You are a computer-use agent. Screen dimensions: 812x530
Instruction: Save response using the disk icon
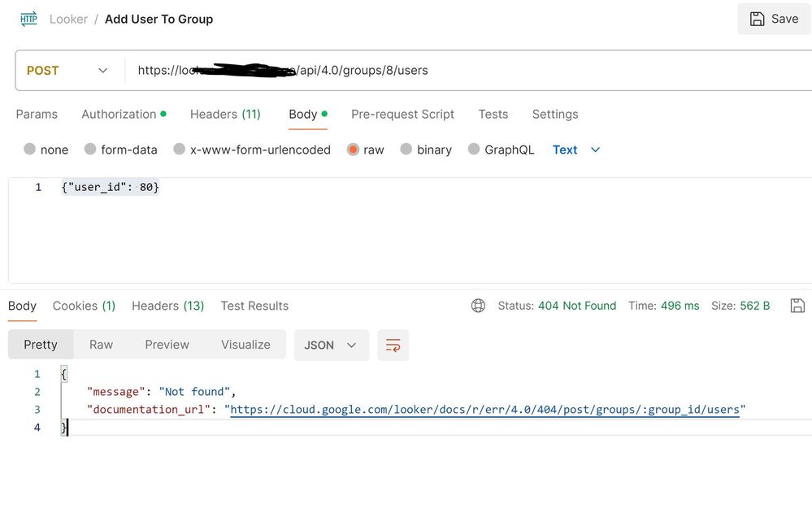coord(797,306)
